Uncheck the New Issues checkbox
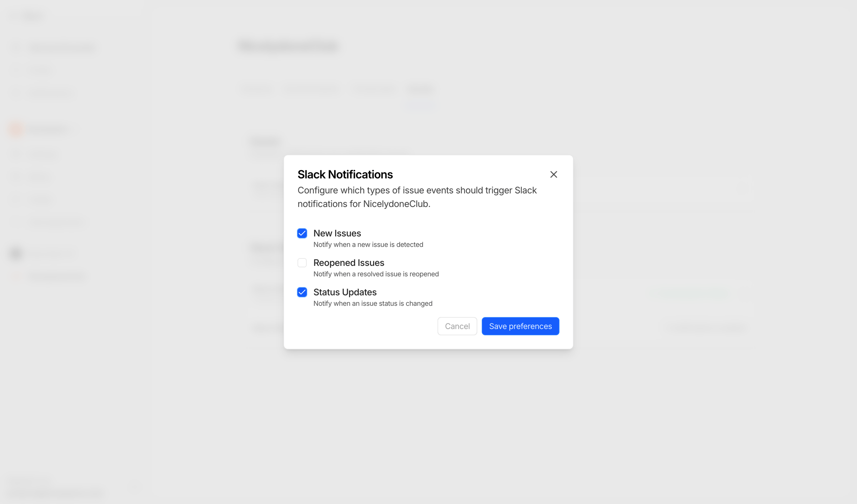The height and width of the screenshot is (504, 857). point(302,233)
